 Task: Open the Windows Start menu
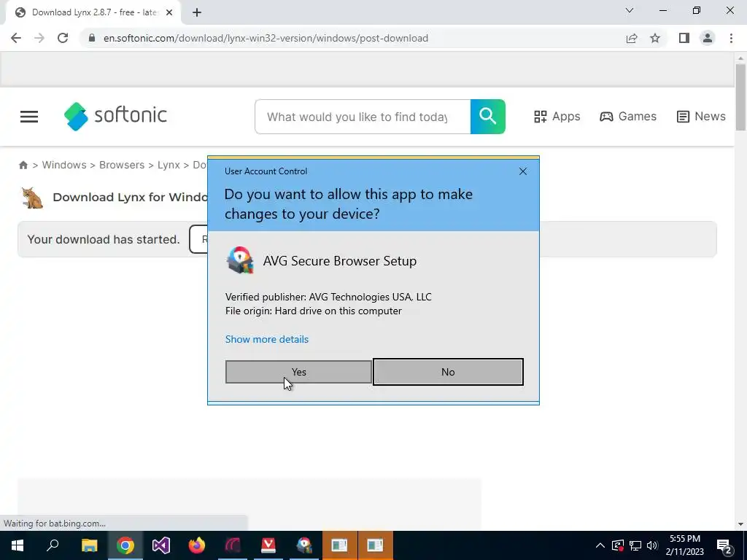coord(18,545)
